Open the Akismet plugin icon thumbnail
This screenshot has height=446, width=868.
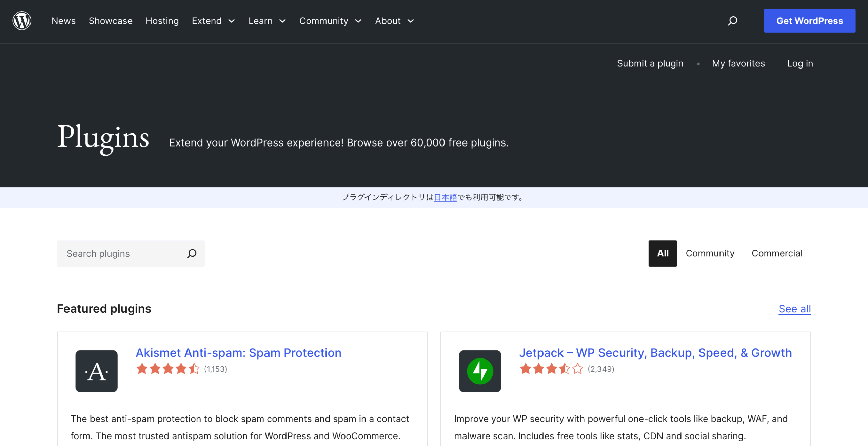[x=96, y=371]
